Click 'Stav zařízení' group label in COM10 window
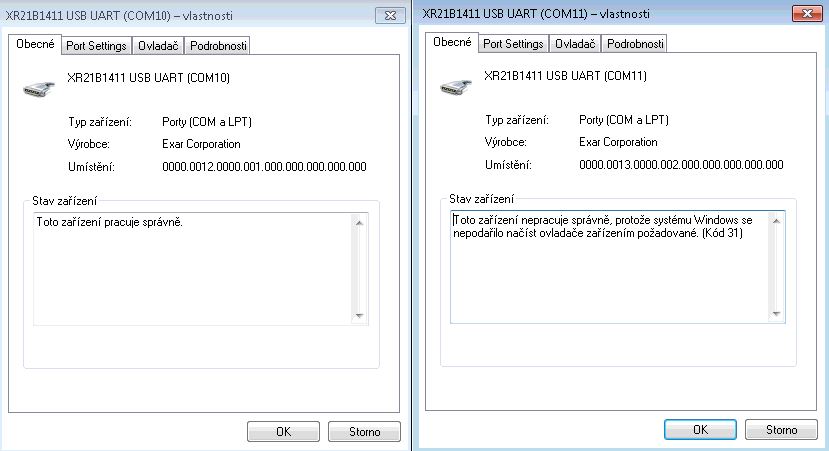The image size is (829, 451). click(65, 201)
